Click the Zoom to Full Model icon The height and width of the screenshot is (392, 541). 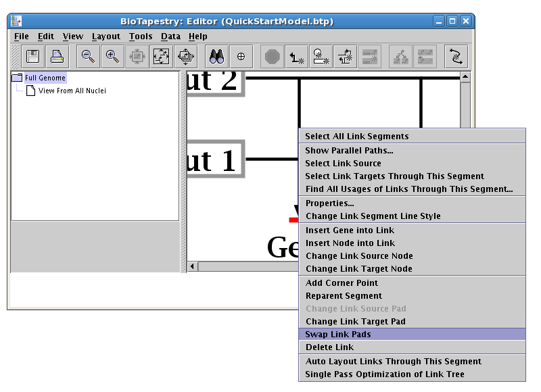click(162, 57)
